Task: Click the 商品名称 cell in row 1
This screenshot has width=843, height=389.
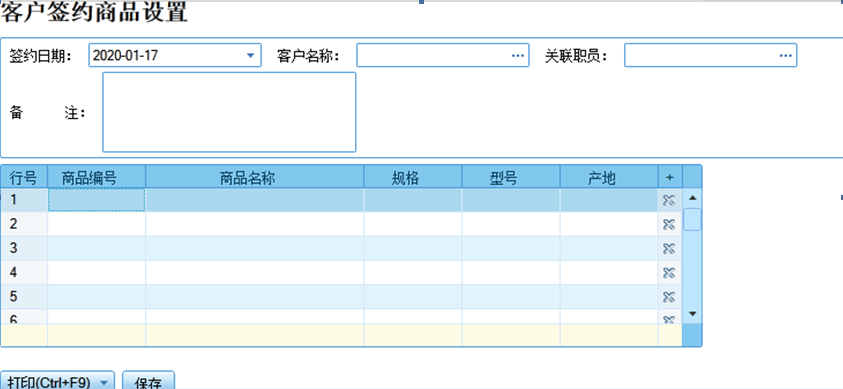Action: (255, 200)
